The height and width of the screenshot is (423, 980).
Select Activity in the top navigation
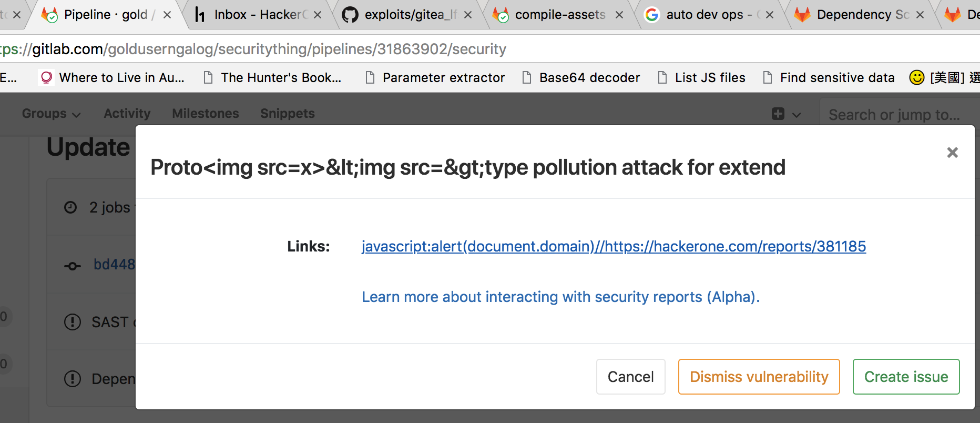click(127, 114)
